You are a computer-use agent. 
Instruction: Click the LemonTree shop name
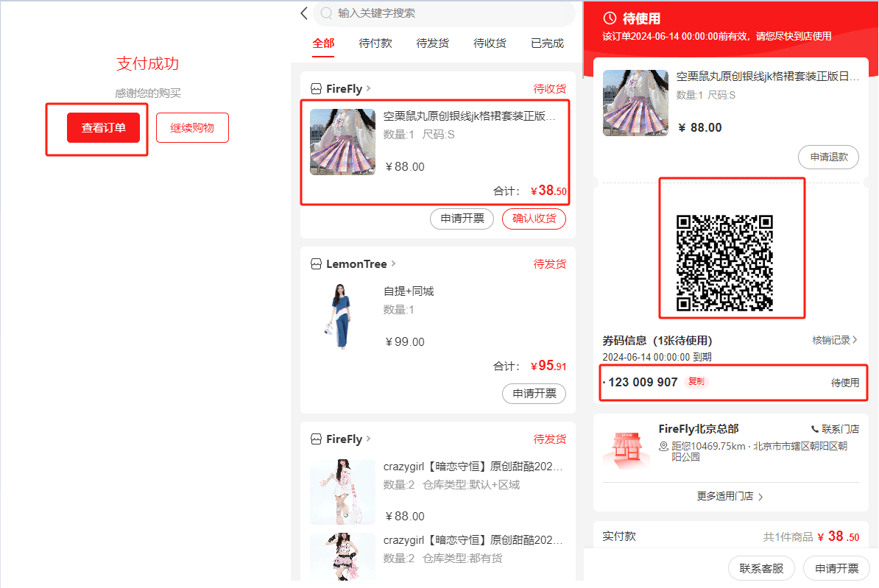(x=356, y=263)
